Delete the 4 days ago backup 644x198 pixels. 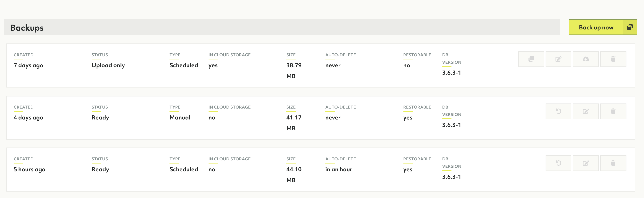pos(613,111)
